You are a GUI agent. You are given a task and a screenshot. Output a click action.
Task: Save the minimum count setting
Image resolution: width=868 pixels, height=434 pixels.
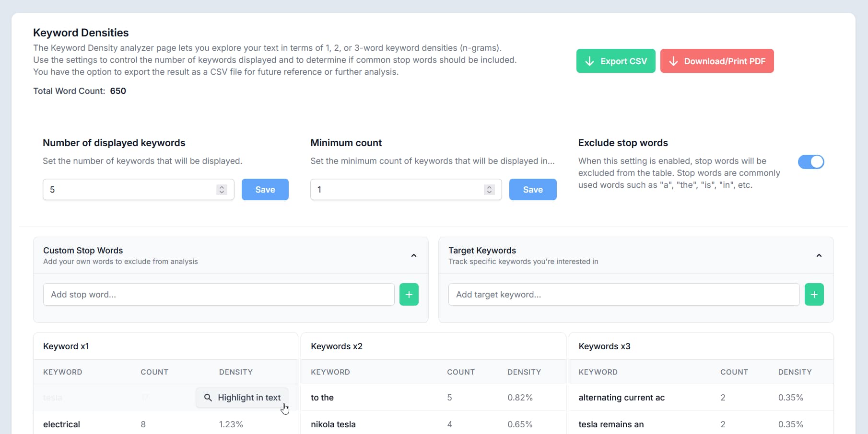[x=532, y=189]
